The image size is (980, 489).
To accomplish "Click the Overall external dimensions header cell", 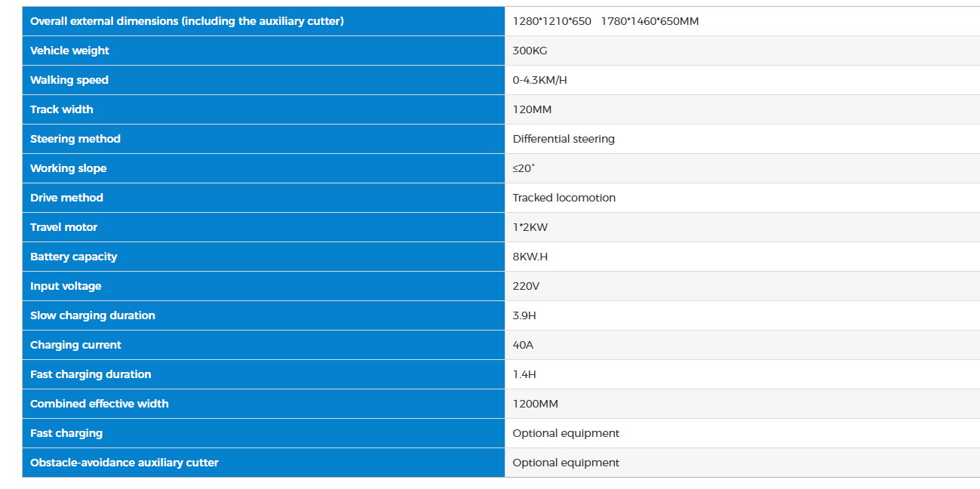I will pyautogui.click(x=263, y=21).
